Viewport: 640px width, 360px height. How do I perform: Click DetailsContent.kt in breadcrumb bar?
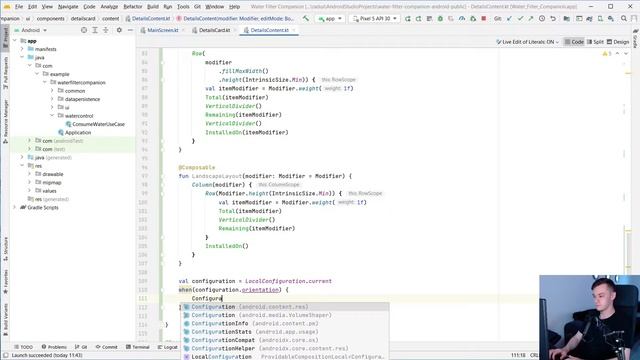coord(148,18)
